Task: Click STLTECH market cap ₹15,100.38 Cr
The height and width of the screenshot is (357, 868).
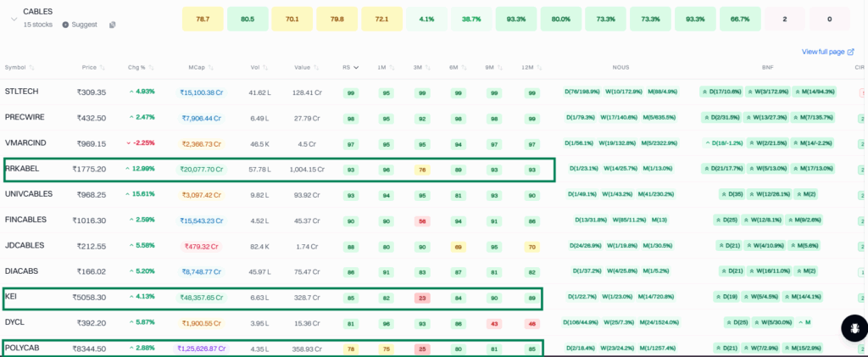Action: [202, 92]
